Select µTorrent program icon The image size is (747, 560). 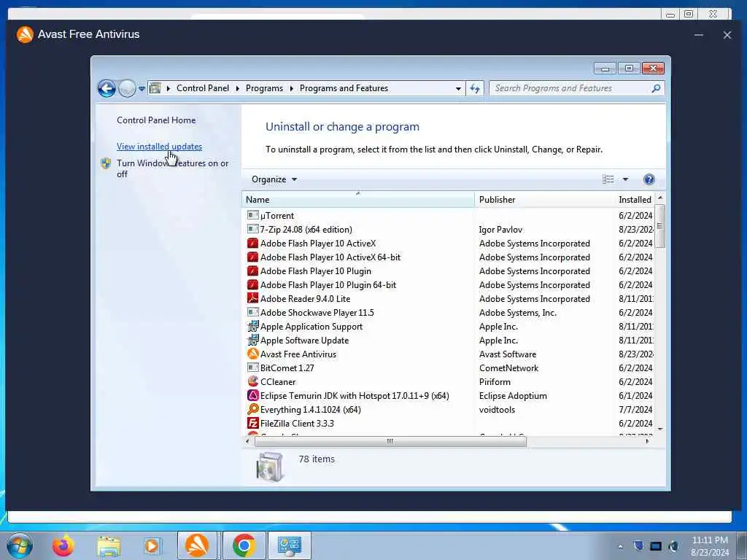tap(253, 215)
